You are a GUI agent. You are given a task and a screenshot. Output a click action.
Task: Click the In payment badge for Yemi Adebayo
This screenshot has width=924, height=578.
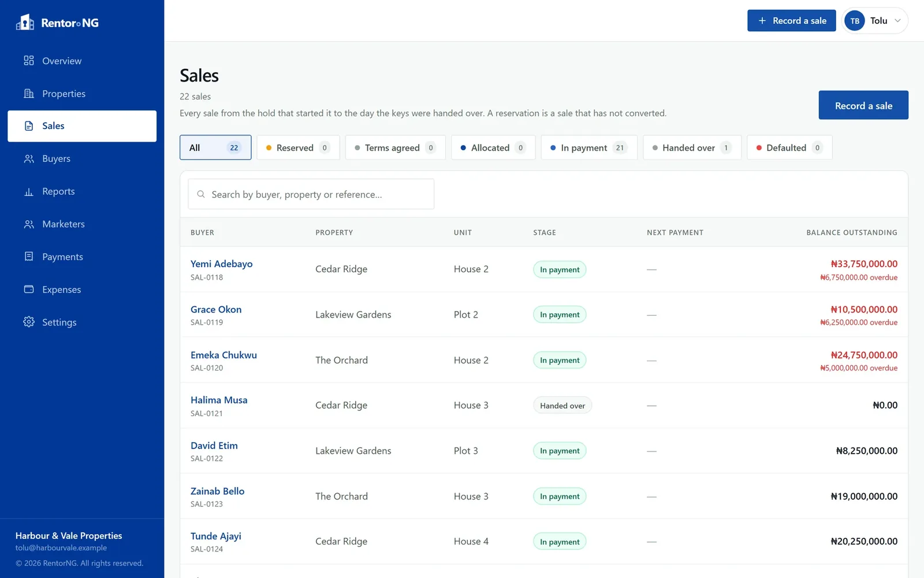(560, 269)
